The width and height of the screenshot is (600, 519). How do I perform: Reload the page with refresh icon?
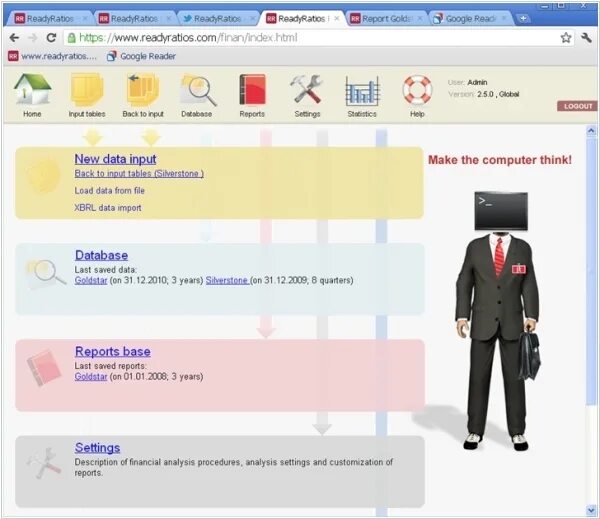point(51,38)
